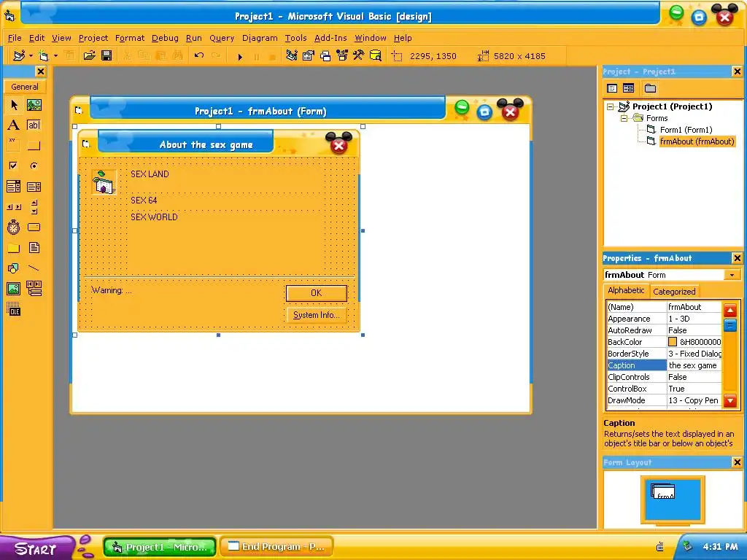Start the program with the Play button
The image size is (747, 560).
tap(240, 56)
